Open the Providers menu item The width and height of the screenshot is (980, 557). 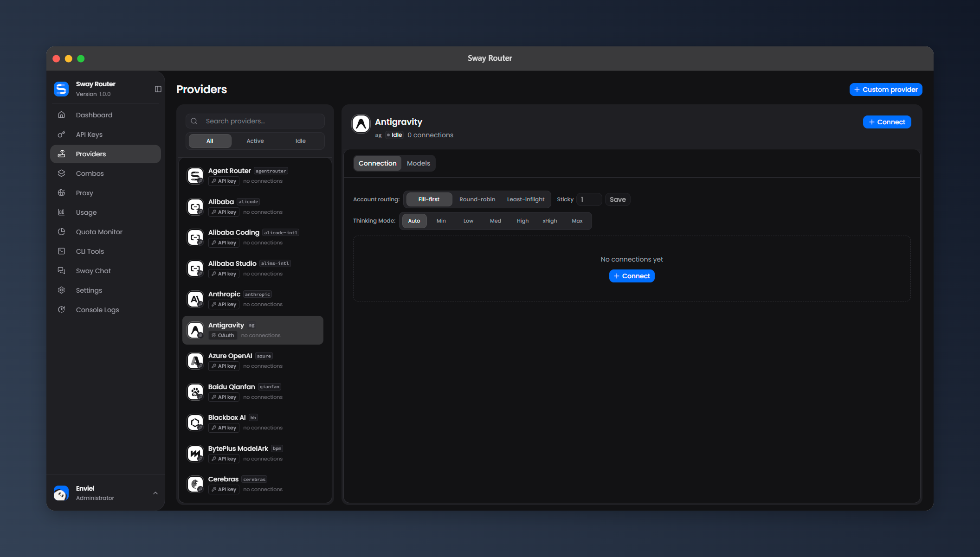coord(105,154)
